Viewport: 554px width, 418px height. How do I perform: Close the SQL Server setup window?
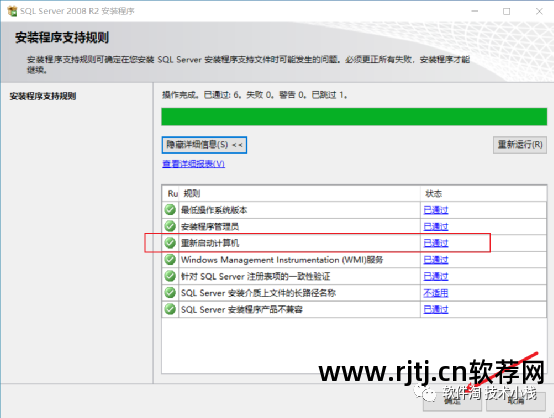pos(539,11)
